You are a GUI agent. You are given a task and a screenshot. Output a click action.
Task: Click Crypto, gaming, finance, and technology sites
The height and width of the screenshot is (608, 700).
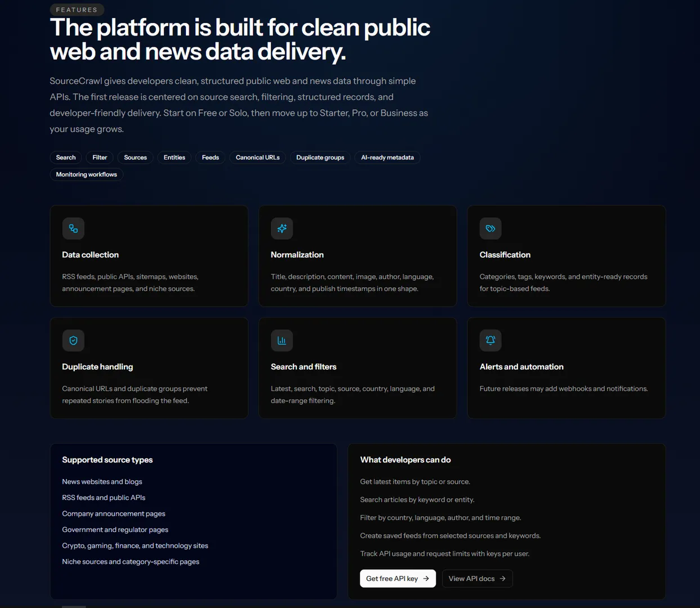click(135, 546)
